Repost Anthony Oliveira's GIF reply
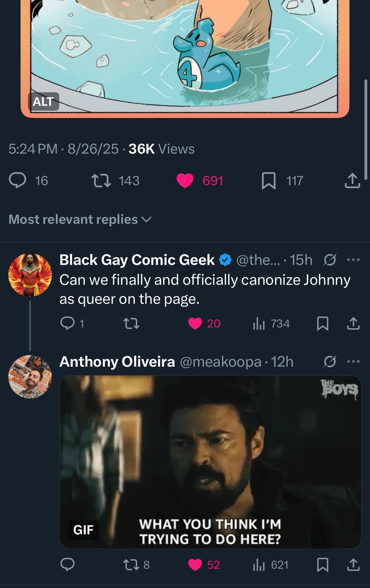 [131, 565]
